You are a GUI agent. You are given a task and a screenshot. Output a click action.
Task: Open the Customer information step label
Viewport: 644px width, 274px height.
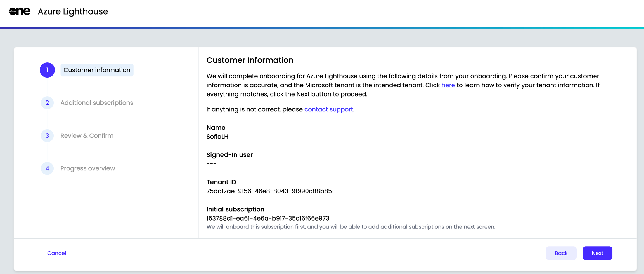point(97,70)
